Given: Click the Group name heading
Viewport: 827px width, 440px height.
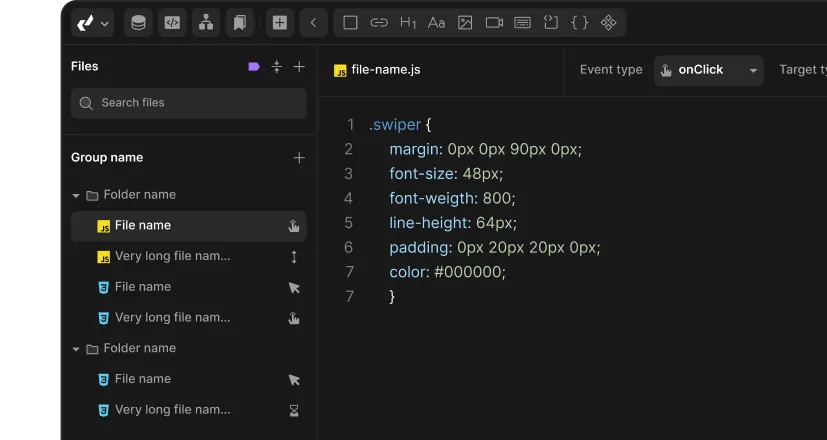Looking at the screenshot, I should pos(107,157).
